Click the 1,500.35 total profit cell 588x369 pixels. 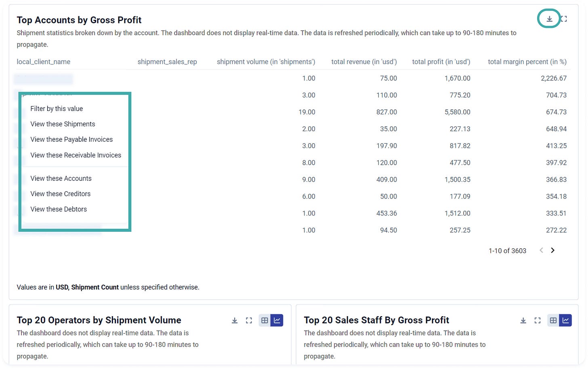[457, 179]
